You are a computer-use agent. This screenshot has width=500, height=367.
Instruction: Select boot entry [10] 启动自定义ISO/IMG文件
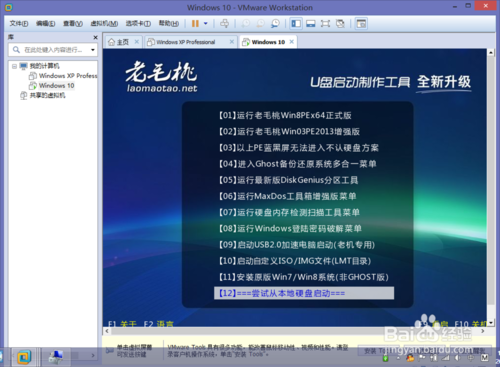[x=295, y=261]
